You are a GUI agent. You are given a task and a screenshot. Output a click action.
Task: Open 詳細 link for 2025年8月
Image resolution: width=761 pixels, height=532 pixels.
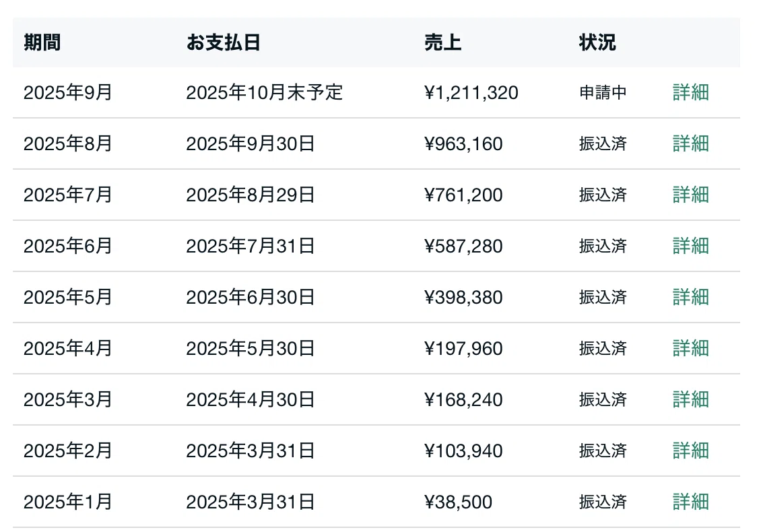coord(691,143)
